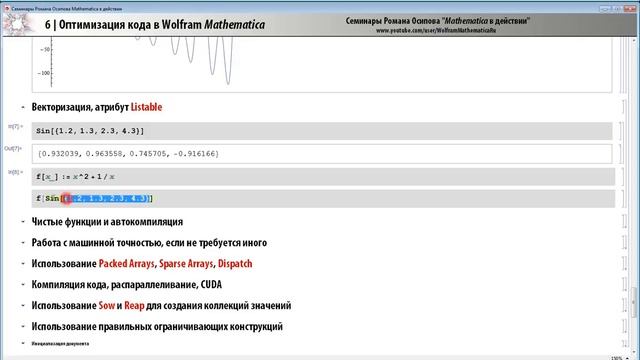This screenshot has height=360, width=640.
Task: Expand the small "Инициализация документа" bullet
Action: pos(23,343)
